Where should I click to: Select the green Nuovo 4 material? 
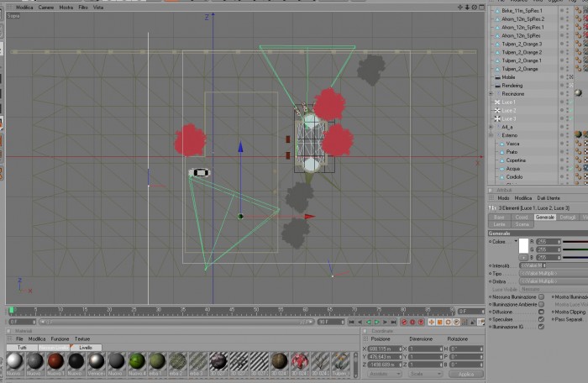(137, 361)
